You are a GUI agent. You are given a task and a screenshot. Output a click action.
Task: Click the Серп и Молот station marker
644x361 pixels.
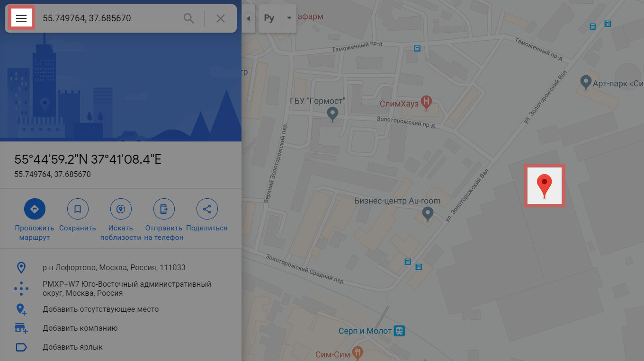[399, 331]
